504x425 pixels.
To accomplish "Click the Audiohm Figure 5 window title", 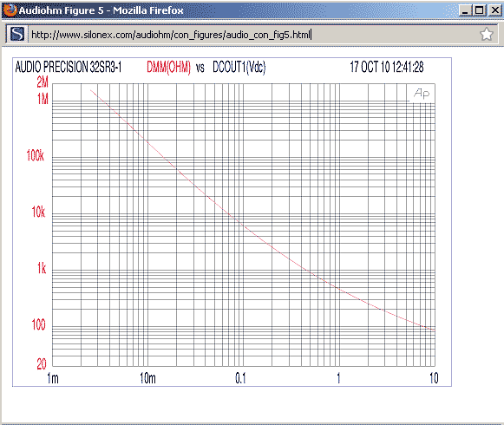I will (x=101, y=10).
